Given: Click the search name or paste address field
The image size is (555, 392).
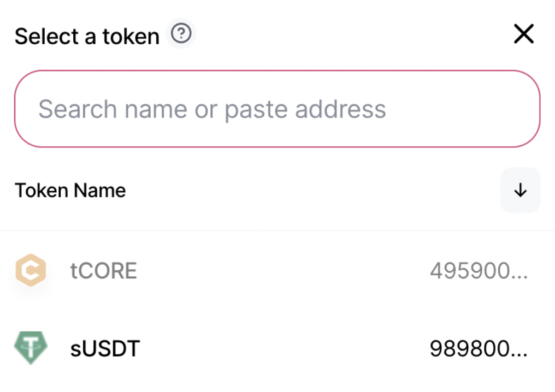Looking at the screenshot, I should (x=277, y=109).
